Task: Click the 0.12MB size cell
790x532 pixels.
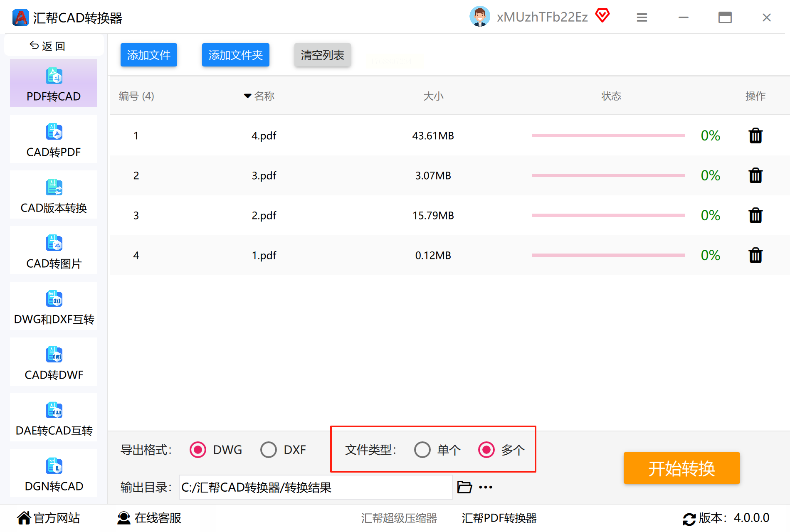Action: [x=433, y=256]
